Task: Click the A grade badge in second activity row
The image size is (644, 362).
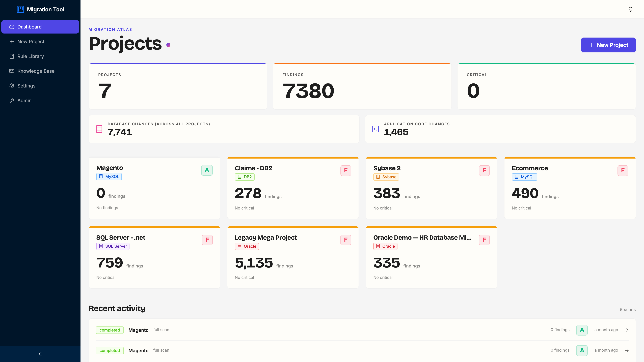Action: [582, 350]
